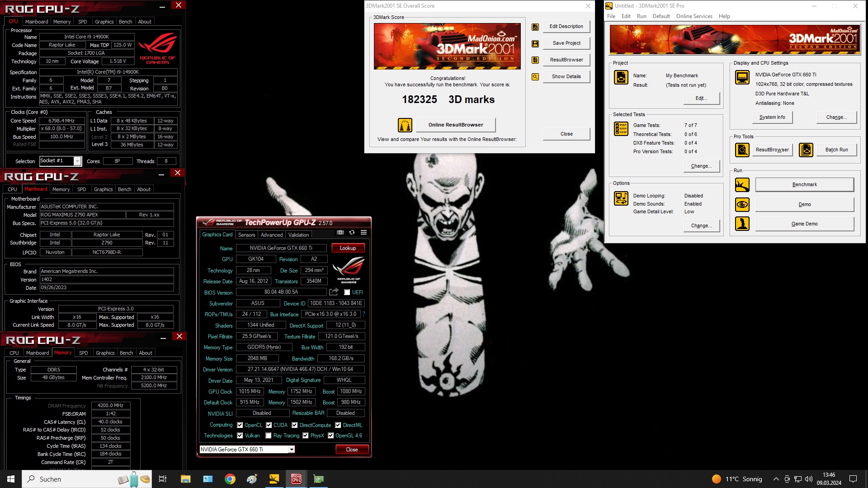Toggle the DirectCompute checkbox
868x488 pixels.
tap(295, 425)
